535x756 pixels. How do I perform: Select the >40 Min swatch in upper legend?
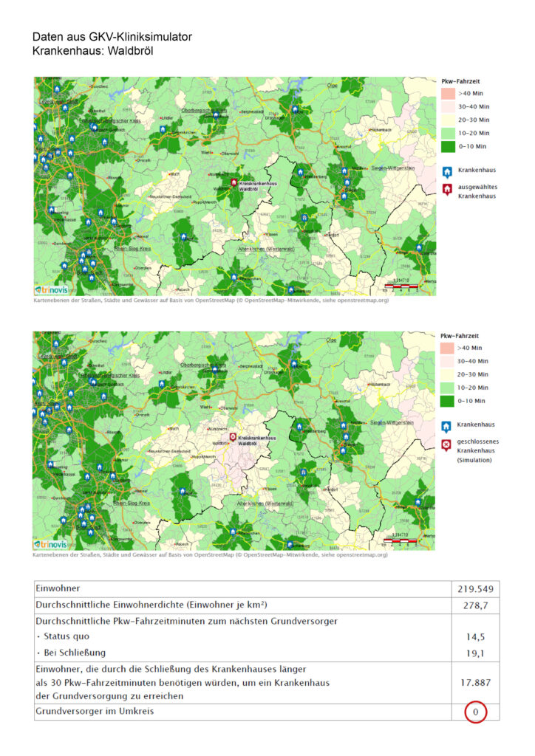448,93
